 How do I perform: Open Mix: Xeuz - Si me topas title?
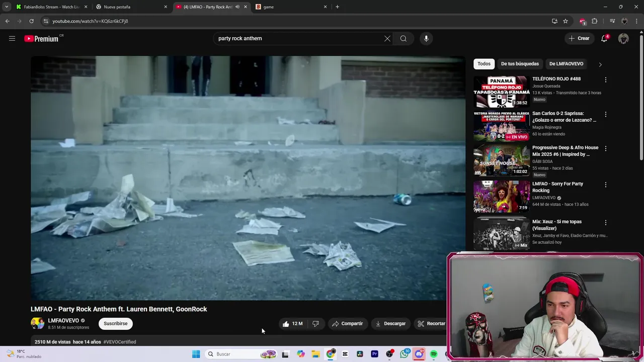click(557, 225)
